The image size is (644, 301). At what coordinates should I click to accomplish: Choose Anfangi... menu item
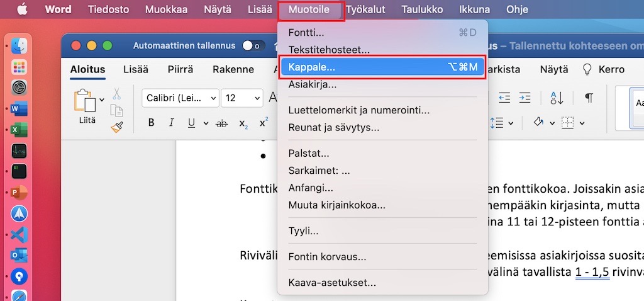[x=382, y=188]
